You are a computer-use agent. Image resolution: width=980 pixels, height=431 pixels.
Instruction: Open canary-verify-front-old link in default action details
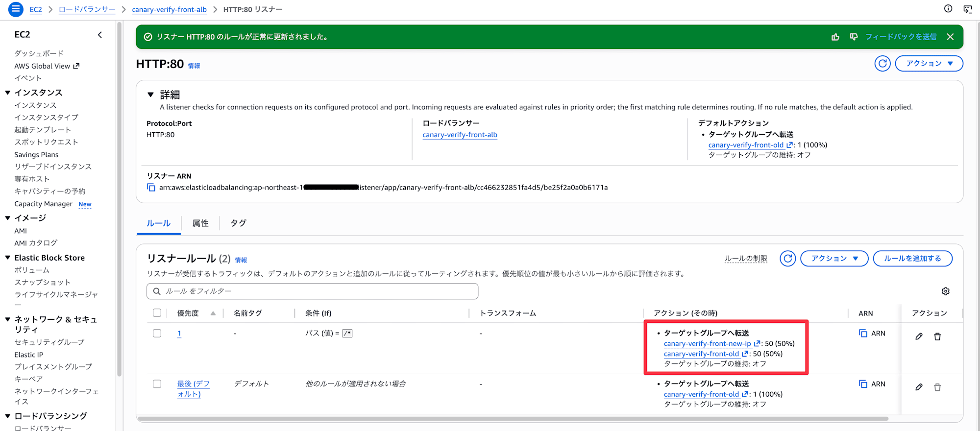coord(746,145)
